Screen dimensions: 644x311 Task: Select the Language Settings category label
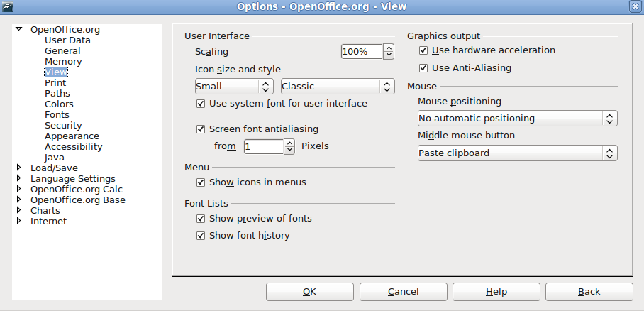72,179
